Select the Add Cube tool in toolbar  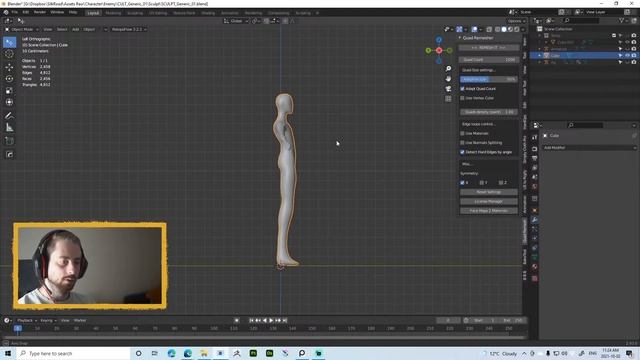point(9,141)
